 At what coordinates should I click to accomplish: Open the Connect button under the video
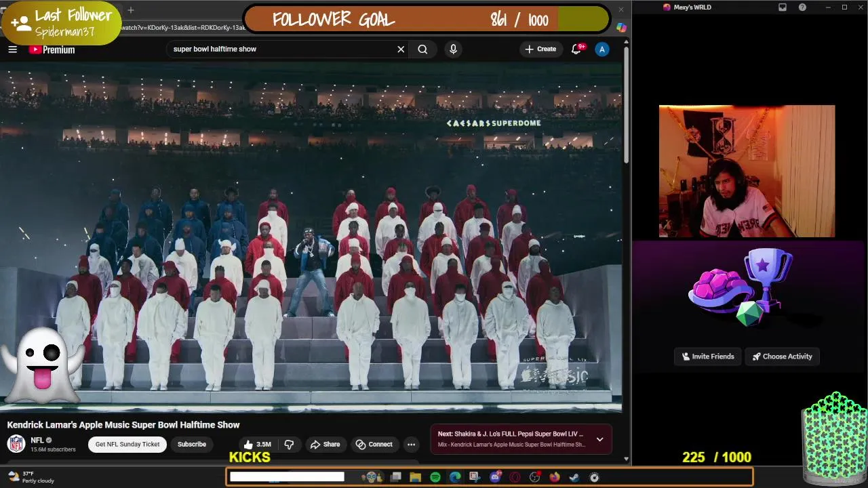[x=374, y=444]
